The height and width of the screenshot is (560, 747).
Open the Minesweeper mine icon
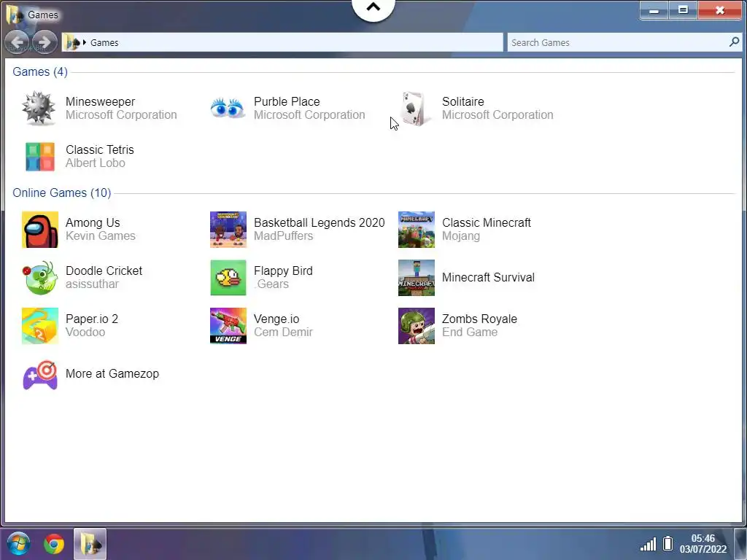click(39, 109)
